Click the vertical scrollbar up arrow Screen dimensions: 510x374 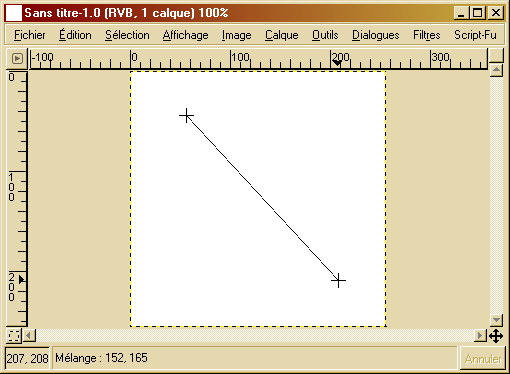[496, 70]
